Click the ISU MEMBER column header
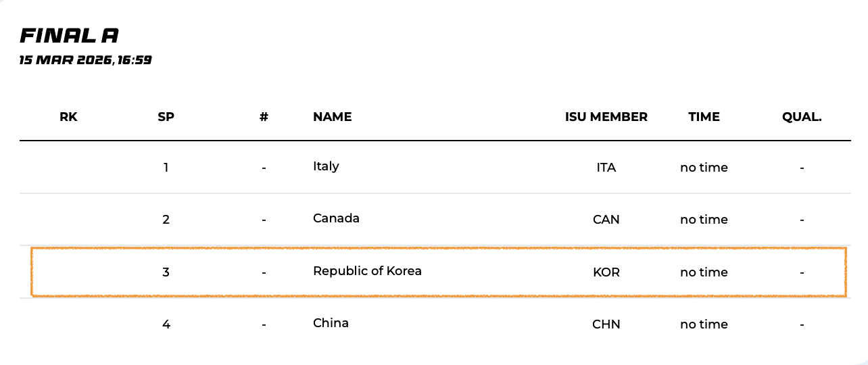 click(606, 117)
